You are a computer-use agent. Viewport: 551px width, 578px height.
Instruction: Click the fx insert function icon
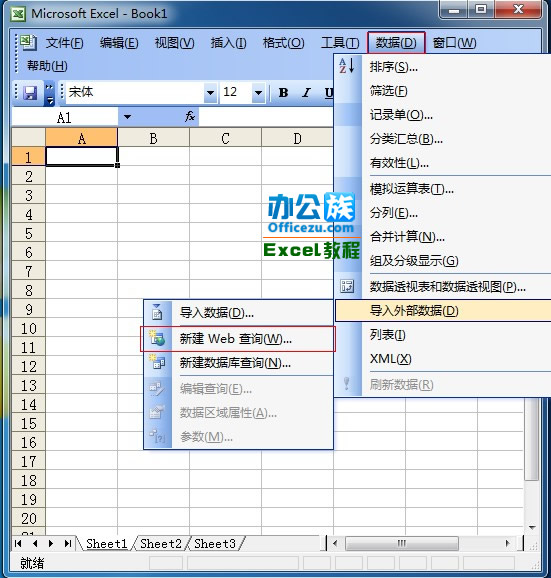pos(189,117)
